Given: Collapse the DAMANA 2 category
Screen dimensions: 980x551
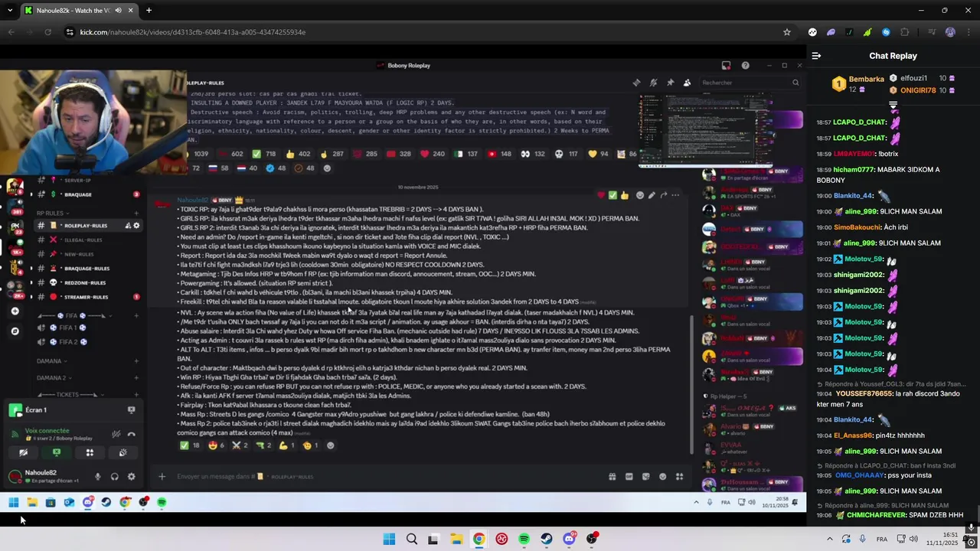Looking at the screenshot, I should tap(53, 378).
